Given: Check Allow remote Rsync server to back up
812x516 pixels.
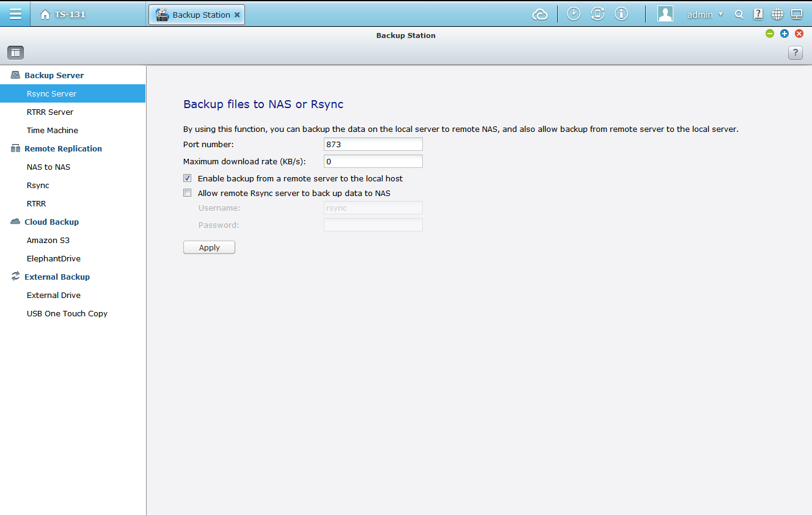Looking at the screenshot, I should [x=188, y=193].
